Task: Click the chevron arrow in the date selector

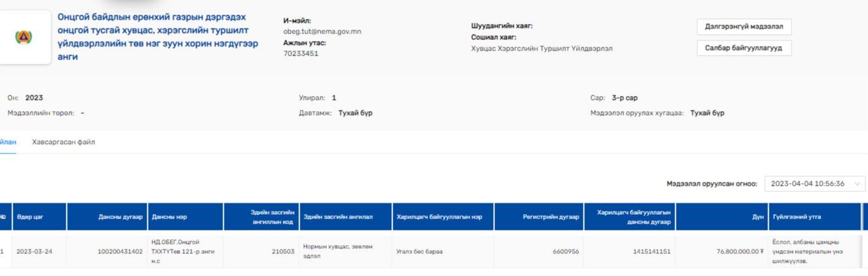Action: coord(857,184)
